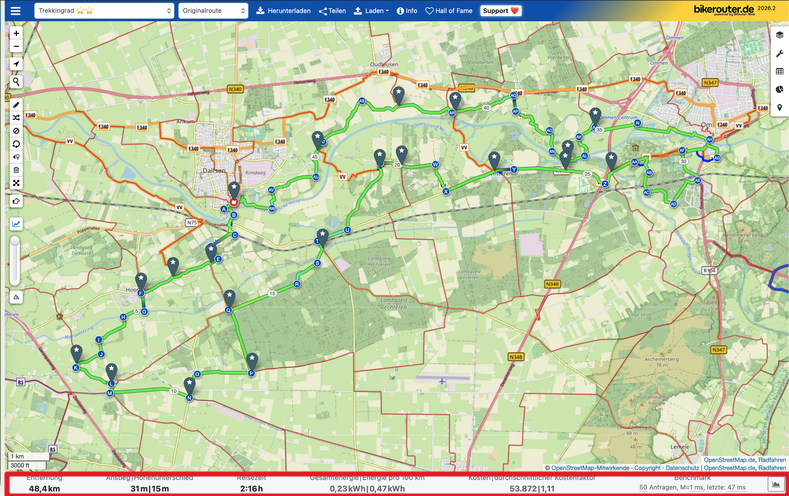Open the Hall of Fame page
The width and height of the screenshot is (789, 496).
[x=448, y=10]
